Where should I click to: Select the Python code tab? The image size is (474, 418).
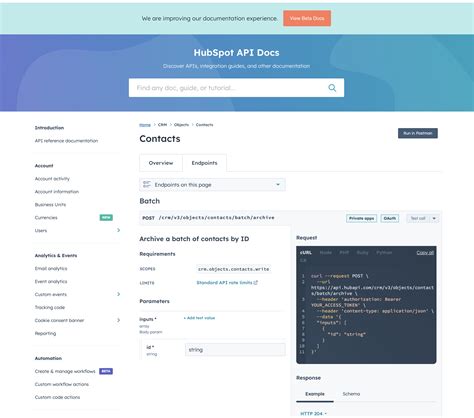pyautogui.click(x=384, y=253)
